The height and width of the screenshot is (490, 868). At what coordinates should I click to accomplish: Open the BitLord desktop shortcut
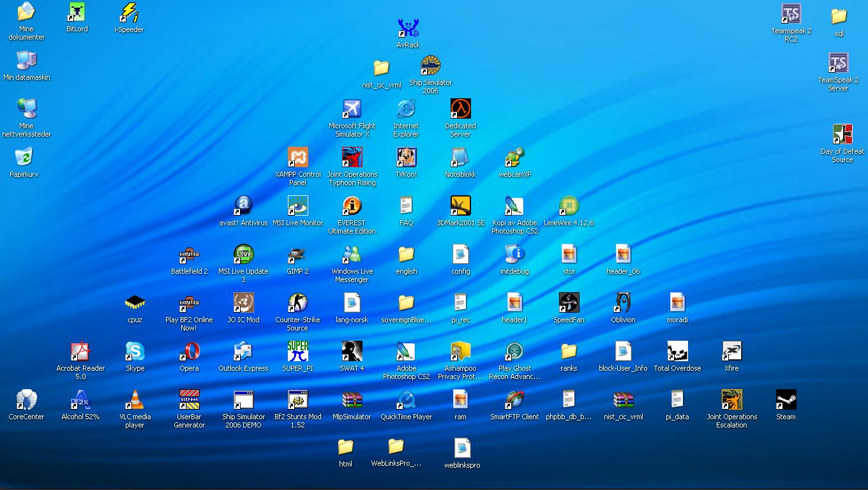coord(77,12)
